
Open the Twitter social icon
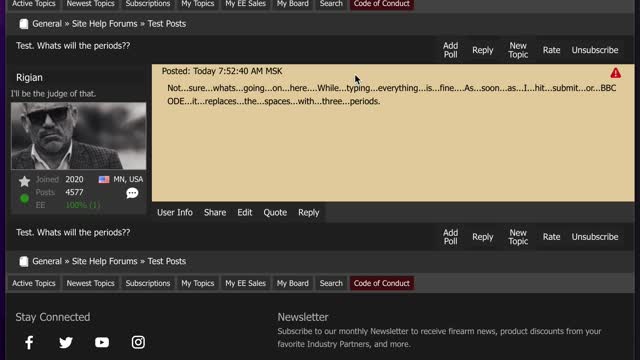[66, 342]
